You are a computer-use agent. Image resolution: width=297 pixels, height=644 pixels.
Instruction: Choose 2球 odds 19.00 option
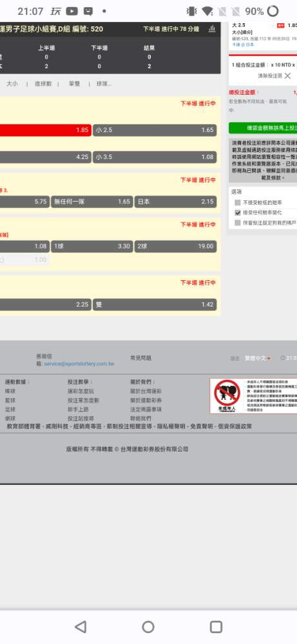click(175, 247)
